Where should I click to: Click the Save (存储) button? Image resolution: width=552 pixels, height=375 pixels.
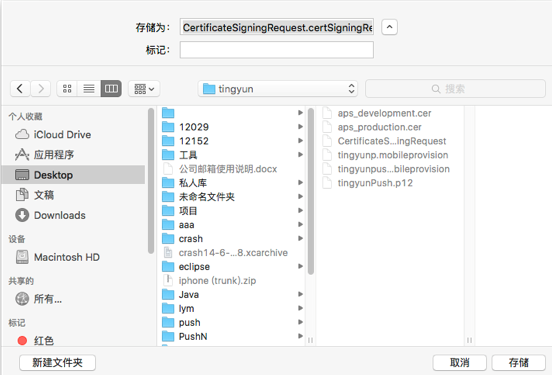(x=519, y=362)
